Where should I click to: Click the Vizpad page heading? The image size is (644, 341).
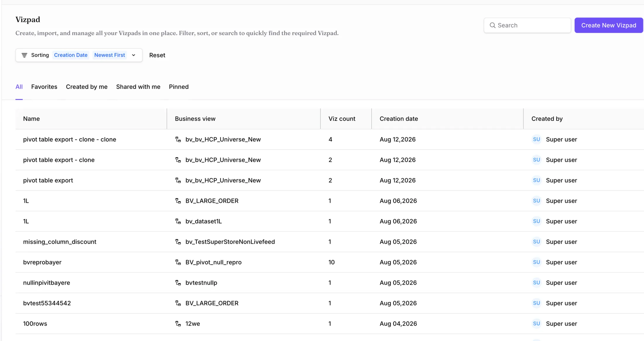(x=28, y=20)
